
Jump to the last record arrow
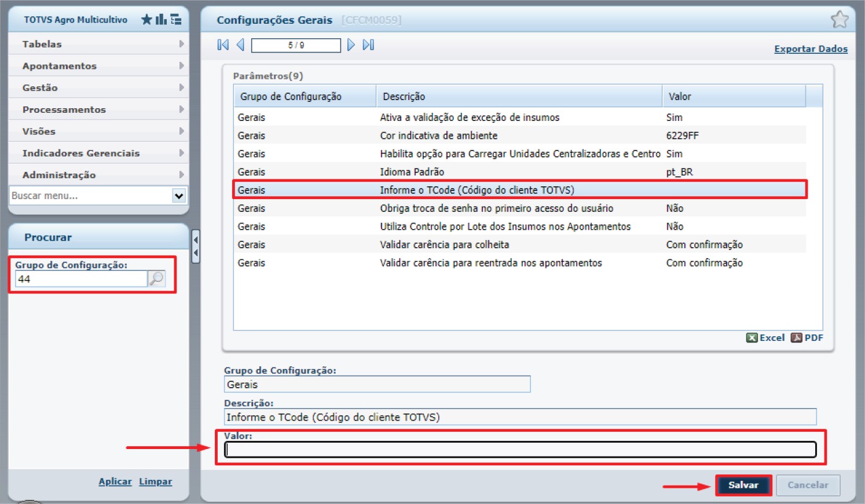click(368, 45)
